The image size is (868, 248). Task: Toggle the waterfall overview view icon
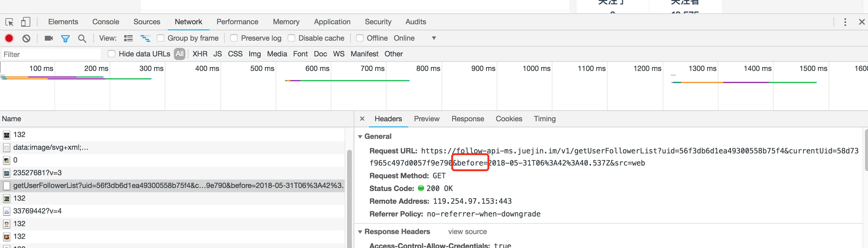tap(146, 38)
